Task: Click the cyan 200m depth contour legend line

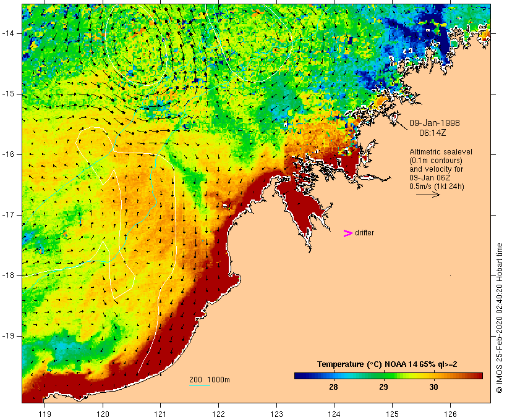Action: (200, 385)
